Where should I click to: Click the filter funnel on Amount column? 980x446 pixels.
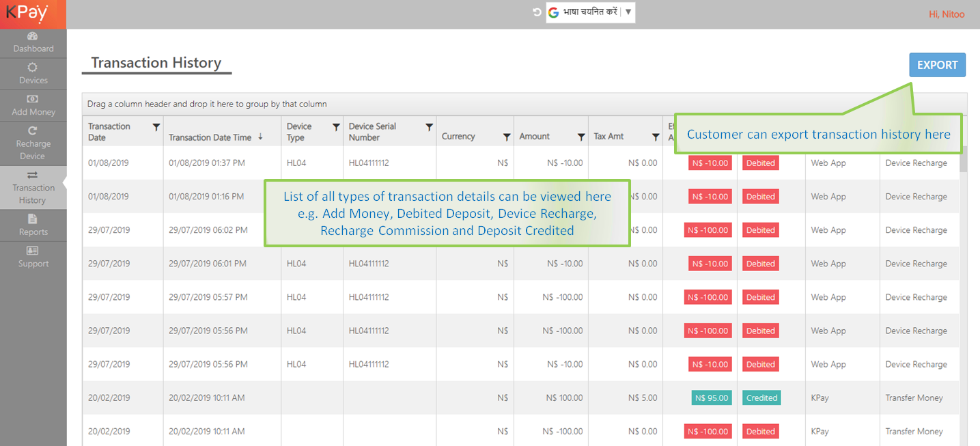click(x=581, y=137)
